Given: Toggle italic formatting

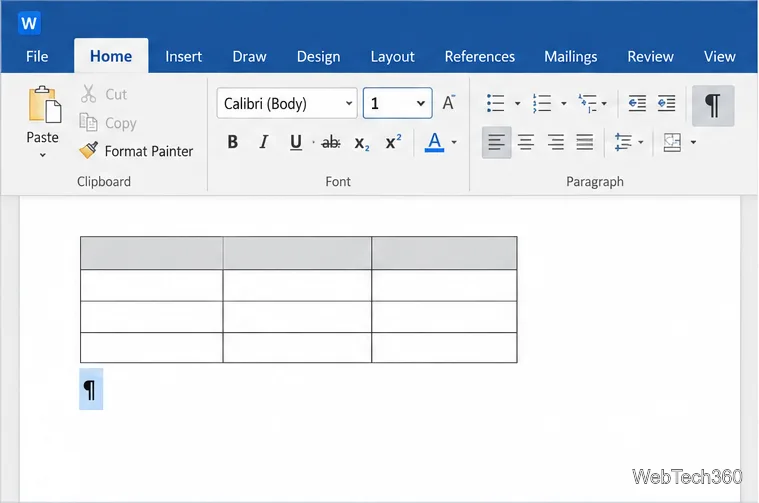Looking at the screenshot, I should pos(264,142).
